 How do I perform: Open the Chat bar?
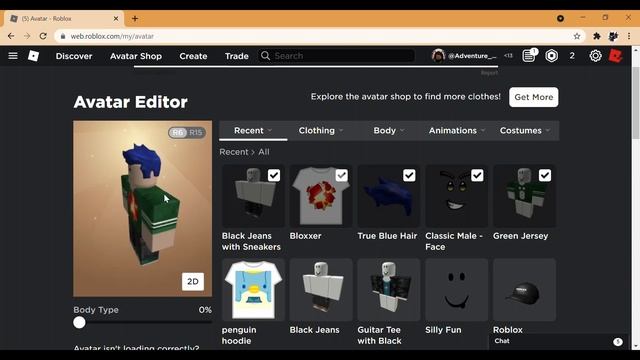point(558,341)
